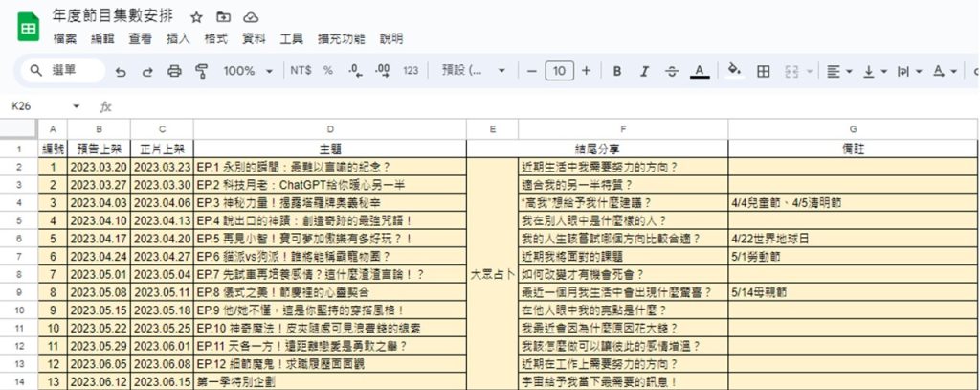Open the 擴充功能 menu

(342, 39)
